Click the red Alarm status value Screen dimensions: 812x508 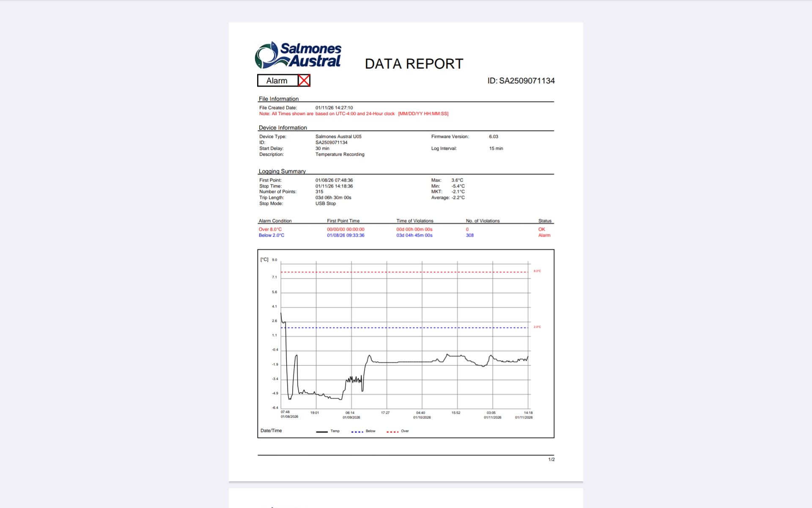pyautogui.click(x=544, y=235)
